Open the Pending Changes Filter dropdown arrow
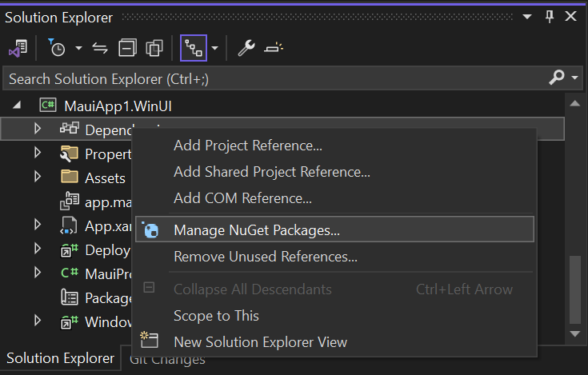Viewport: 588px width, 375px height. 78,48
